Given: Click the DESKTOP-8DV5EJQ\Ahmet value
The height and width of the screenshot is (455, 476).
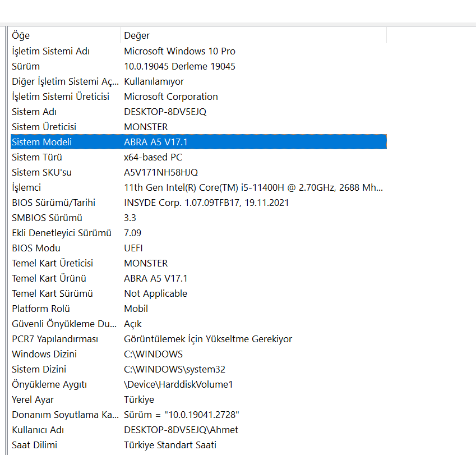Looking at the screenshot, I should [x=181, y=430].
